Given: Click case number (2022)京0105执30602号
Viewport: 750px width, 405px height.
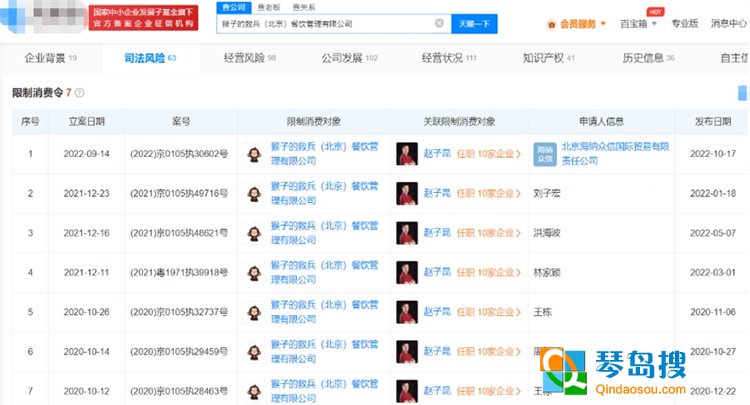Looking at the screenshot, I should (x=179, y=154).
